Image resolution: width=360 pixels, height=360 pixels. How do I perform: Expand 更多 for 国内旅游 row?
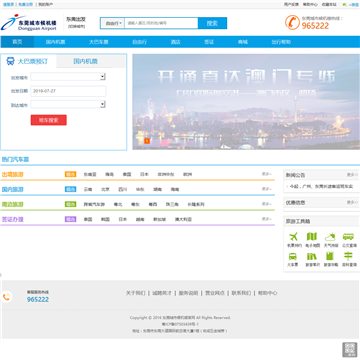tap(267, 189)
